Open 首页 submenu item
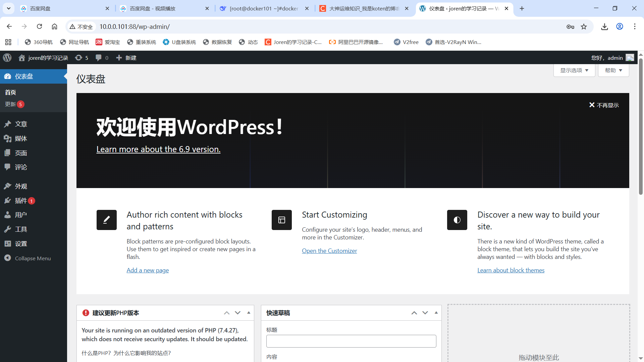Viewport: 644px width, 362px height. tap(10, 92)
